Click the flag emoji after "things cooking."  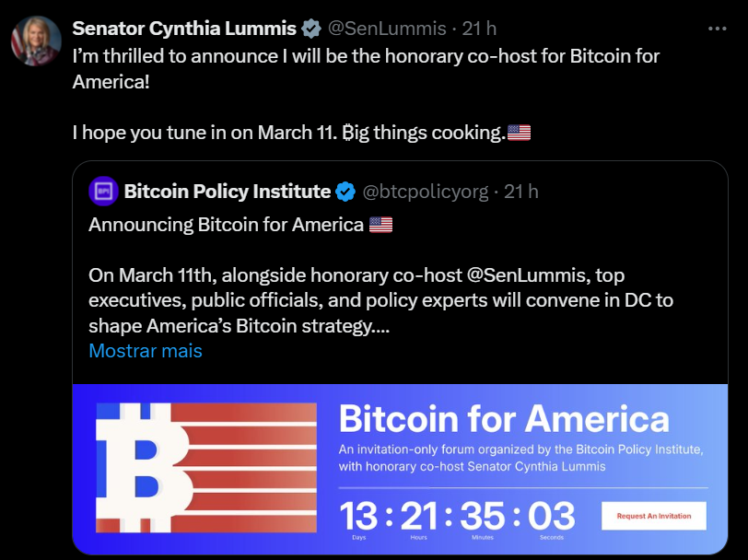[520, 133]
